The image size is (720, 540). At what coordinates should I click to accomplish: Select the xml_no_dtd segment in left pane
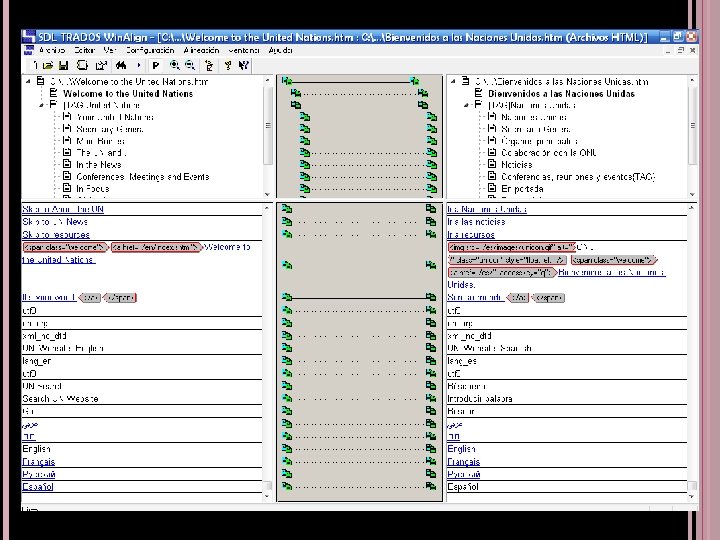[x=45, y=336]
